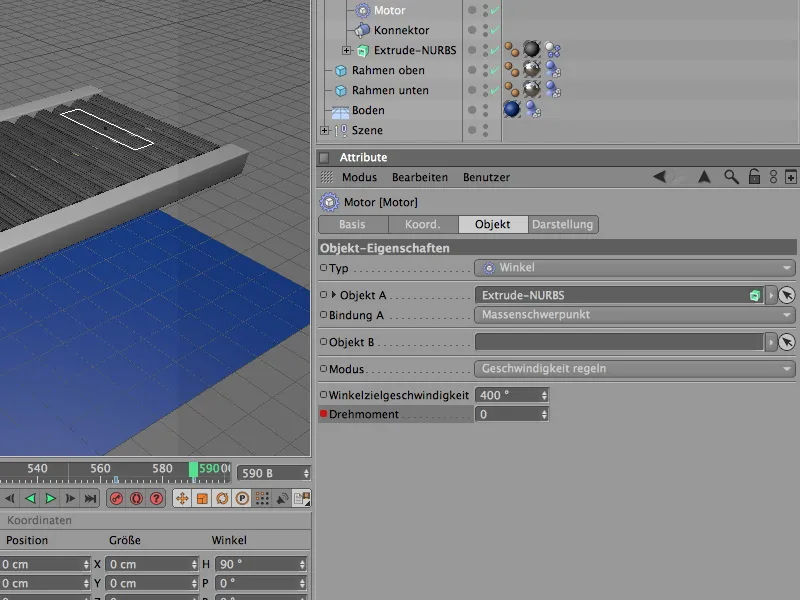Switch to the Koord. tab
This screenshot has width=800, height=600.
(x=423, y=224)
